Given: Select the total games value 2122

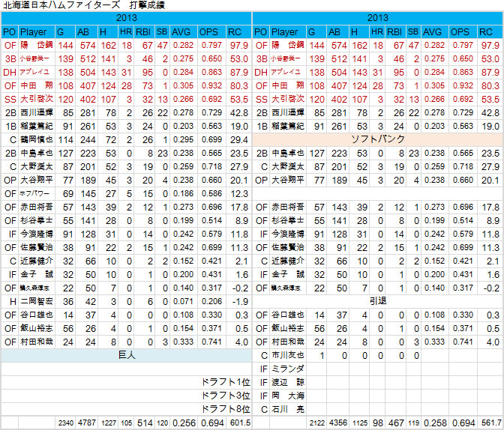Looking at the screenshot, I should (x=316, y=423).
